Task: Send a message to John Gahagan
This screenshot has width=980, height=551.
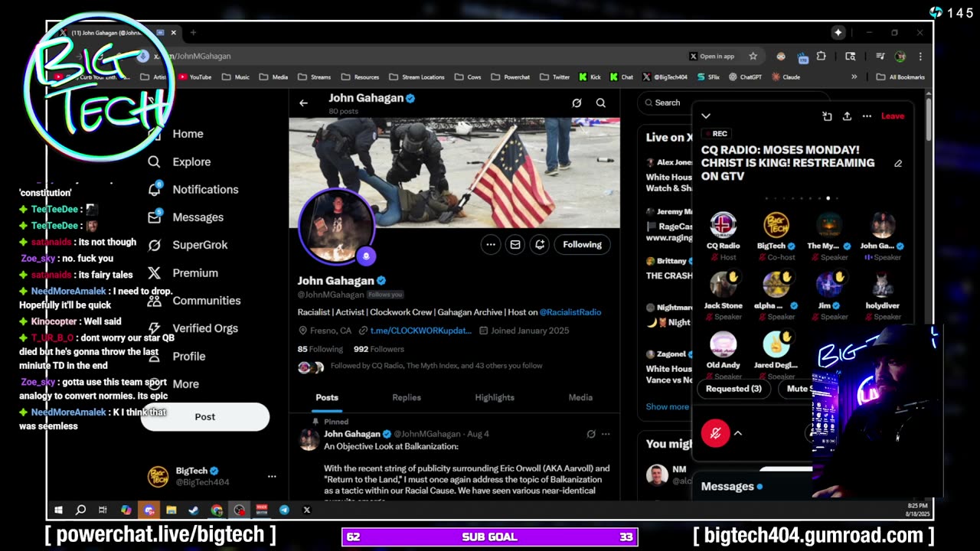Action: [515, 244]
